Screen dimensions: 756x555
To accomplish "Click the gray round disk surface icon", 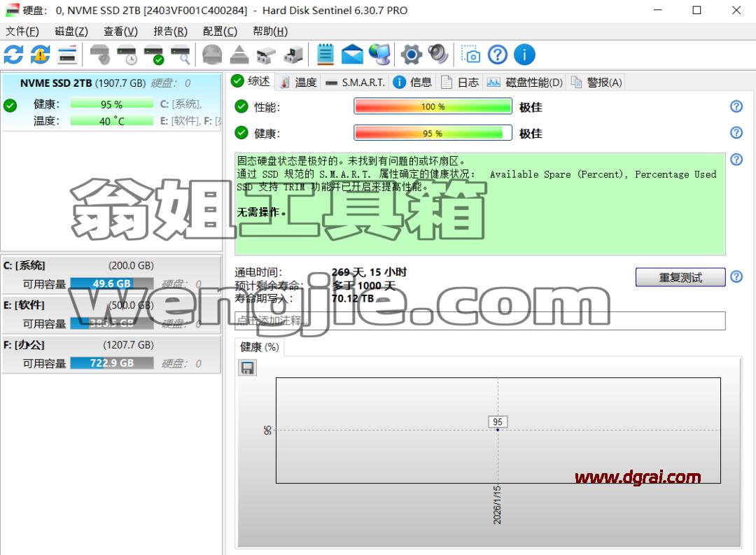I will pos(212,55).
